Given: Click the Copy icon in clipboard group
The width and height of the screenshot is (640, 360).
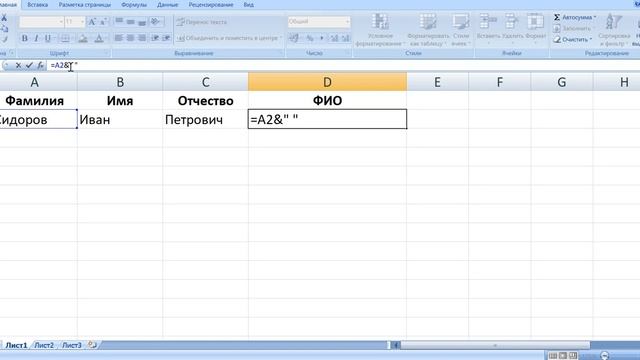Looking at the screenshot, I should (4, 29).
